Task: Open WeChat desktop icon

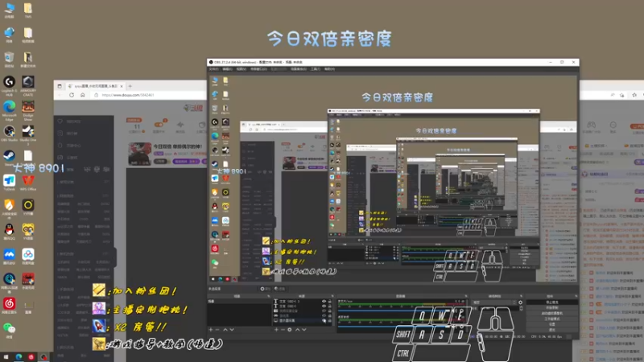Action: coord(9,331)
